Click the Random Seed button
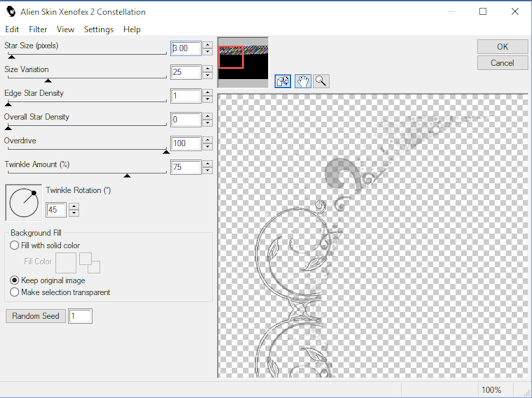Screen dimensions: 532x398 coord(36,316)
